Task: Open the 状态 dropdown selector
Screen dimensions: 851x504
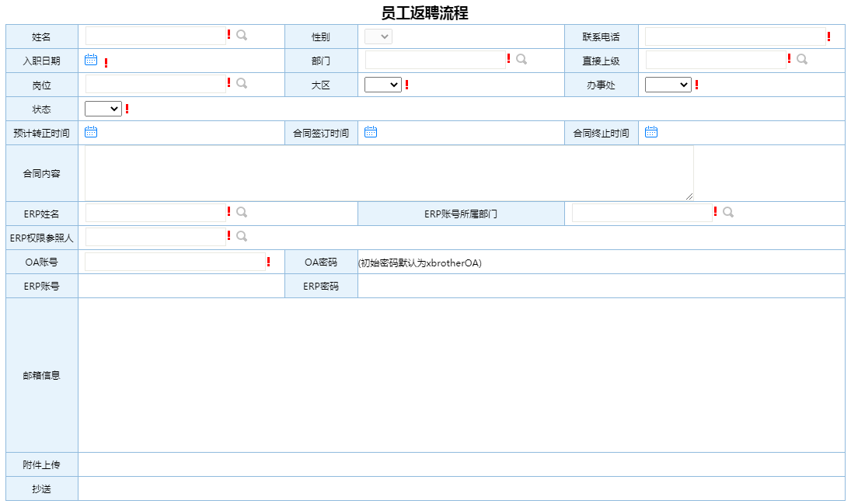Action: tap(103, 109)
